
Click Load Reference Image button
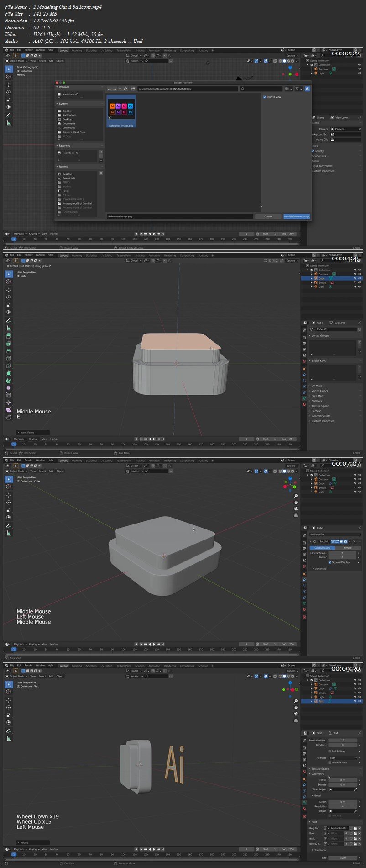tap(297, 217)
